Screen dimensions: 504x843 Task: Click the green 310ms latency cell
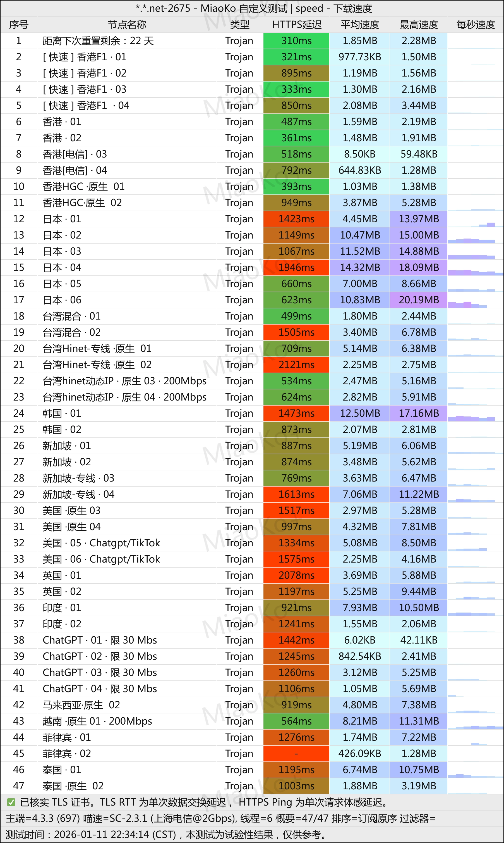point(296,41)
